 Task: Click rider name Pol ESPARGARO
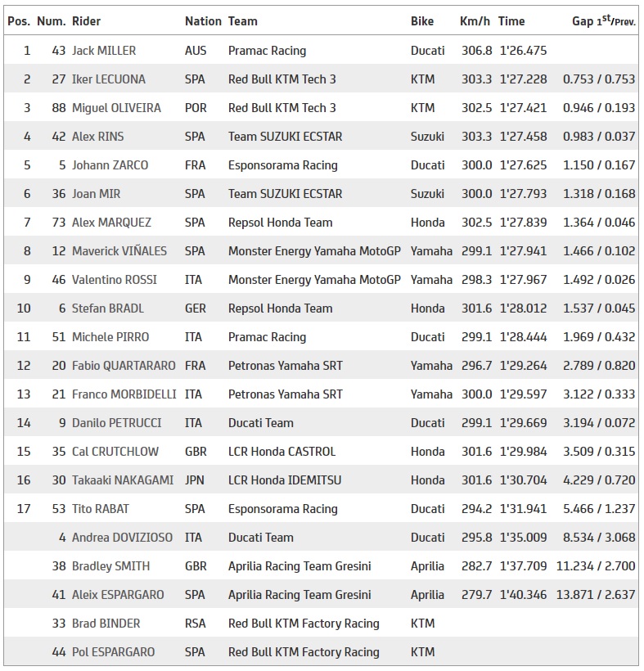[113, 652]
